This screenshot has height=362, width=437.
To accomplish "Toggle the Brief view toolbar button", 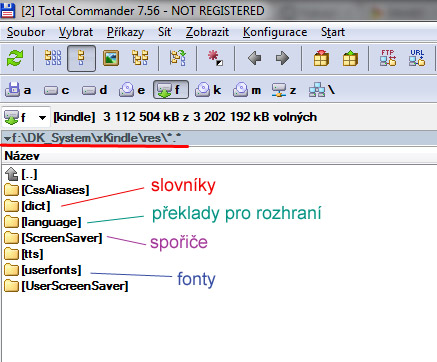I will [x=53, y=58].
